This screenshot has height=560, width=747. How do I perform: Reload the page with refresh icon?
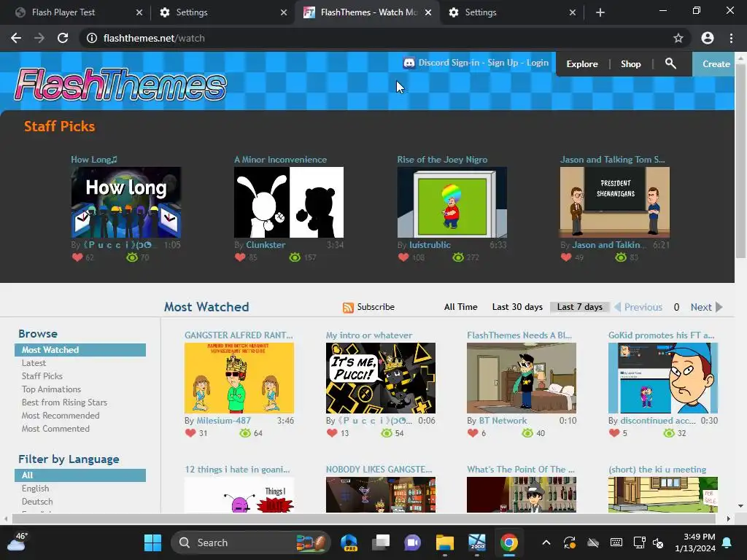pyautogui.click(x=63, y=38)
